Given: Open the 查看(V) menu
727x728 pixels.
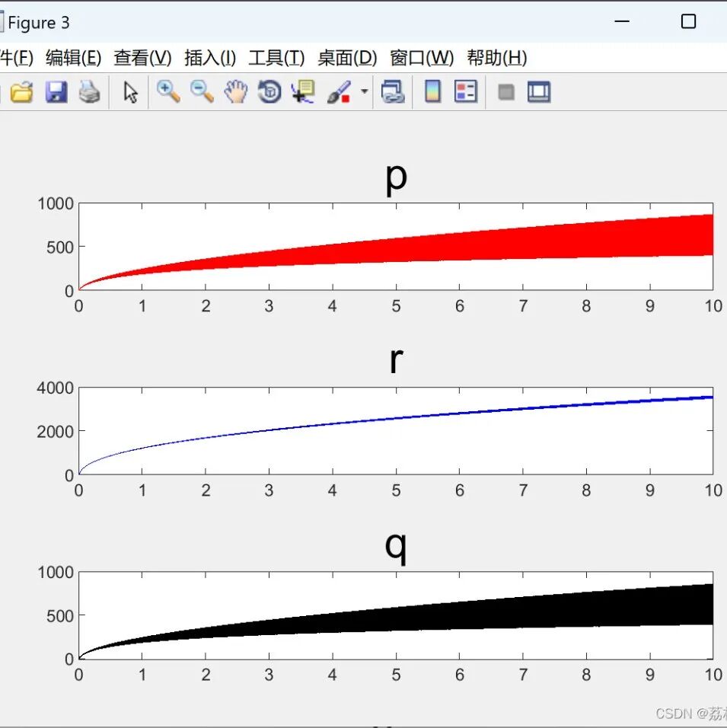Looking at the screenshot, I should pos(142,58).
